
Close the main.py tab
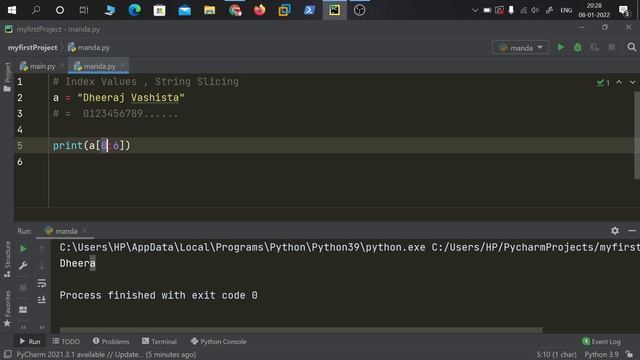tap(62, 66)
